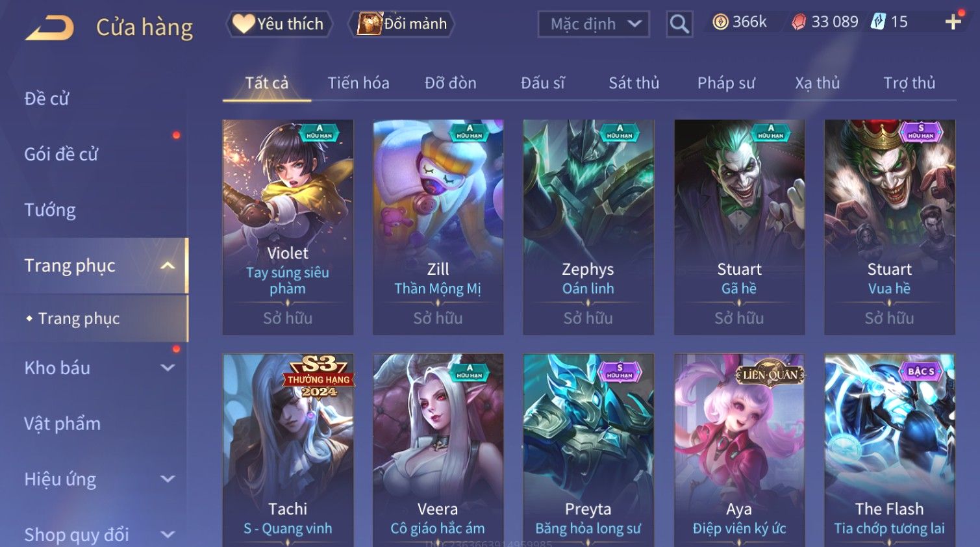This screenshot has height=547, width=980.
Task: Open Đổi mảnh fragment exchange
Action: coord(401,24)
